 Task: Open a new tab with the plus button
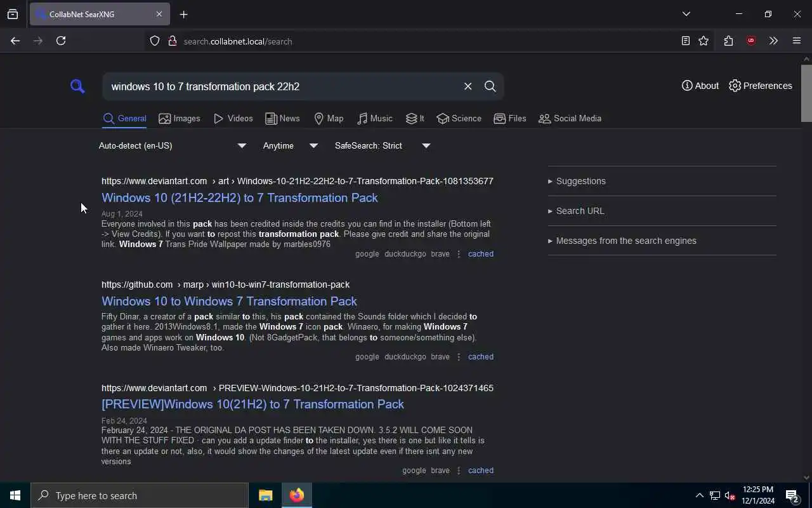[184, 15]
